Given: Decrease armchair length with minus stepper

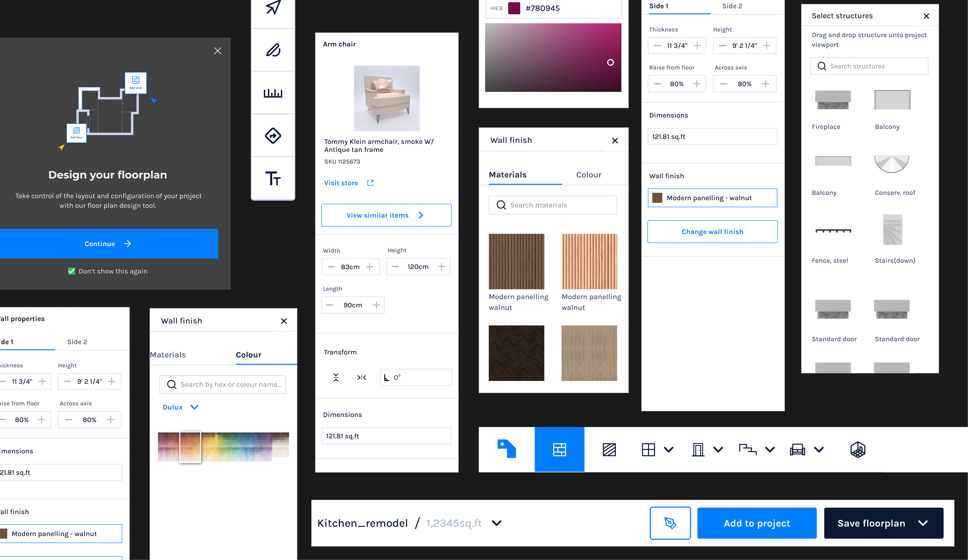Looking at the screenshot, I should 329,305.
